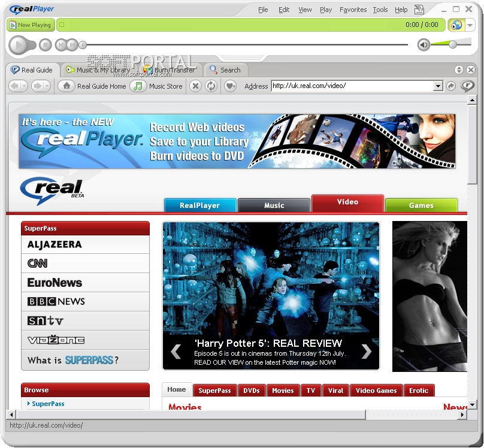Click the Stop loading X icon
The width and height of the screenshot is (484, 448).
point(195,86)
